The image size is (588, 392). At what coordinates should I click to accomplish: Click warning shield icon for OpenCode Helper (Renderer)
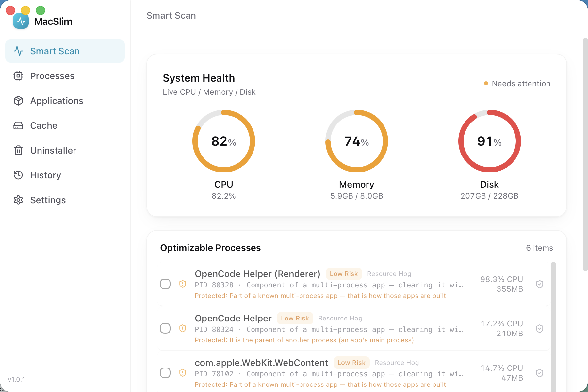(183, 284)
